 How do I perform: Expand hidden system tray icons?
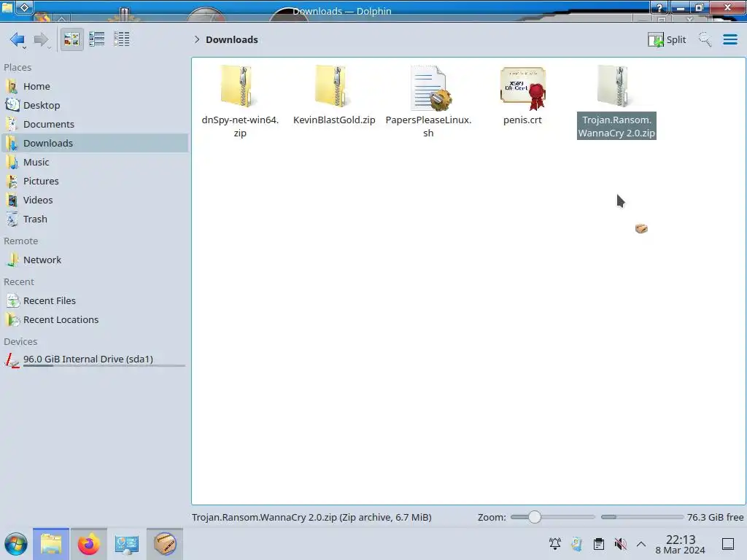(641, 544)
